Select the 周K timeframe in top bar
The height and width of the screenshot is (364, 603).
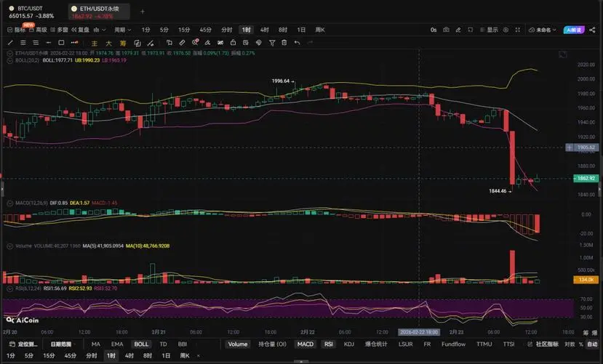[x=320, y=30]
